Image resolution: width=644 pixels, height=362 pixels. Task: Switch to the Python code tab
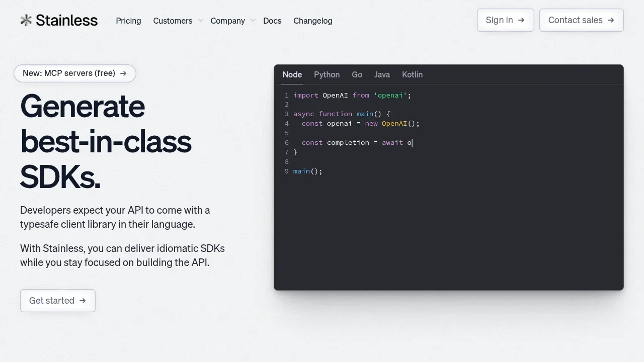click(327, 74)
